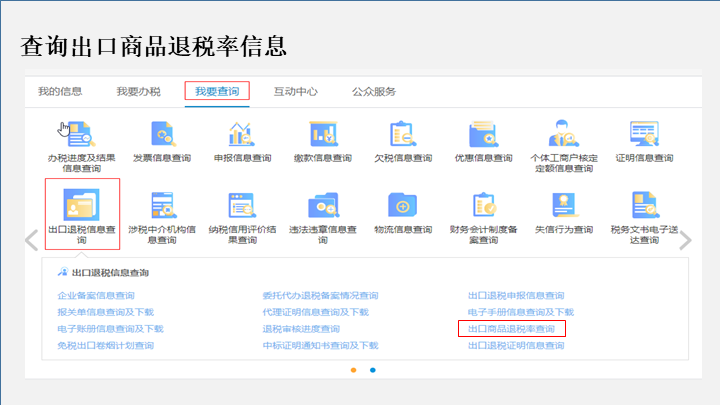
Task: Select 出口退税信息查询 folder icon
Action: pos(81,205)
